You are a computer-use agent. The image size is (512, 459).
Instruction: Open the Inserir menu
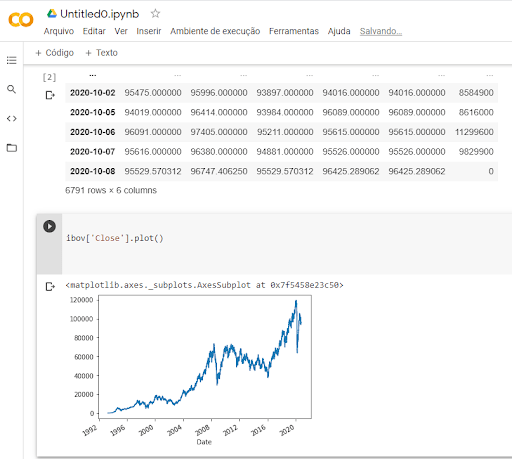(149, 31)
